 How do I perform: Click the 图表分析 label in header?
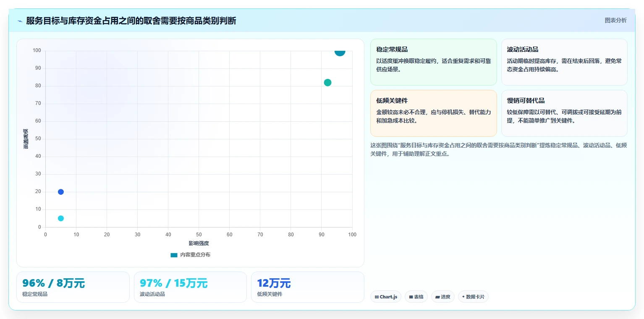(615, 21)
